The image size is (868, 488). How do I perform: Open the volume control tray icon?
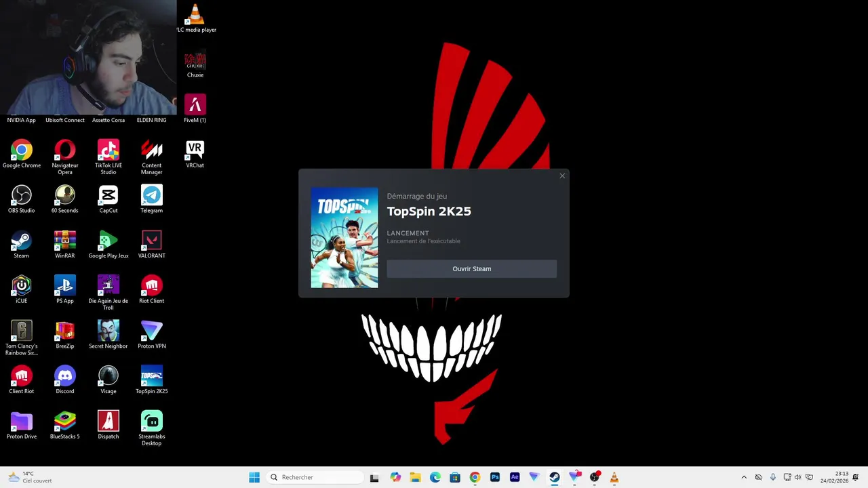click(x=797, y=477)
